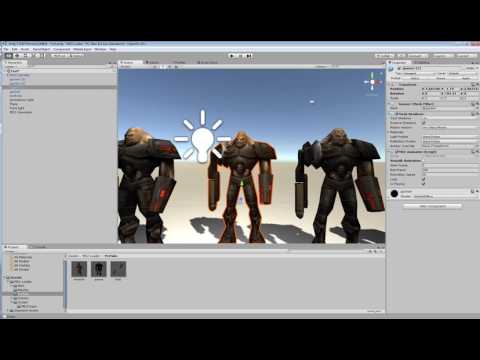Toggle the Receive Shadows checkbox
This screenshot has width=480, height=360.
[424, 123]
